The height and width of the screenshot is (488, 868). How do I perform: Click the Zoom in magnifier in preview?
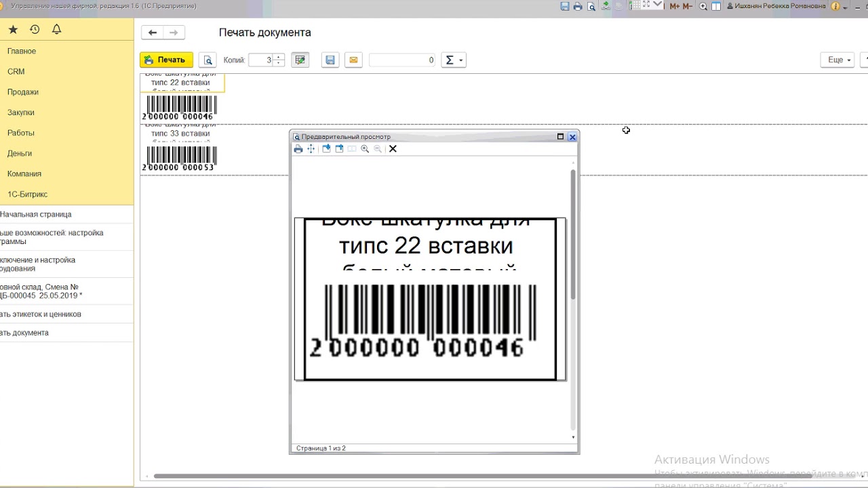click(365, 149)
